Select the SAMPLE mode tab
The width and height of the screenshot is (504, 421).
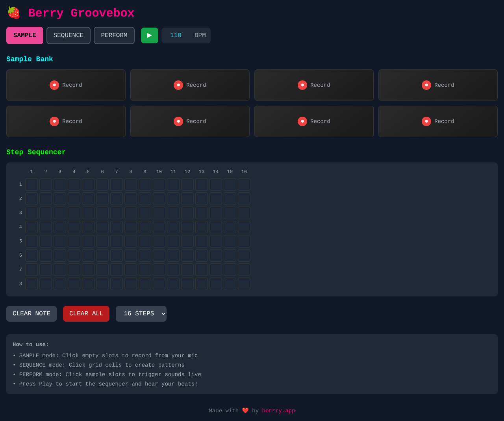[25, 35]
